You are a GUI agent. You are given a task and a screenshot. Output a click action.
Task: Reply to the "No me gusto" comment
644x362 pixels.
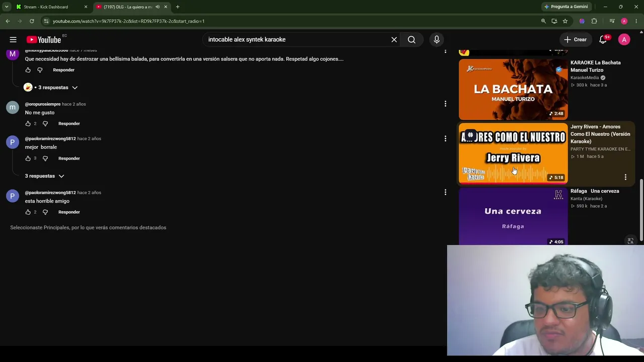(69, 124)
